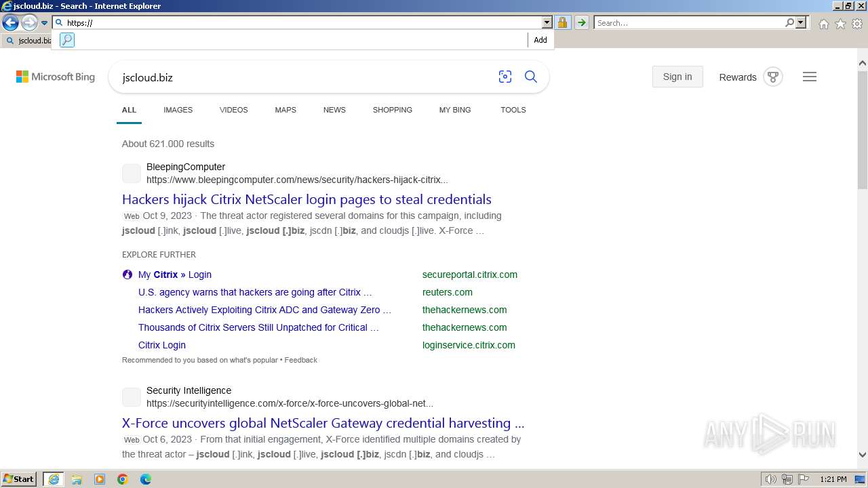Open the Rewards link
Screen dimensions: 868x488
point(738,77)
